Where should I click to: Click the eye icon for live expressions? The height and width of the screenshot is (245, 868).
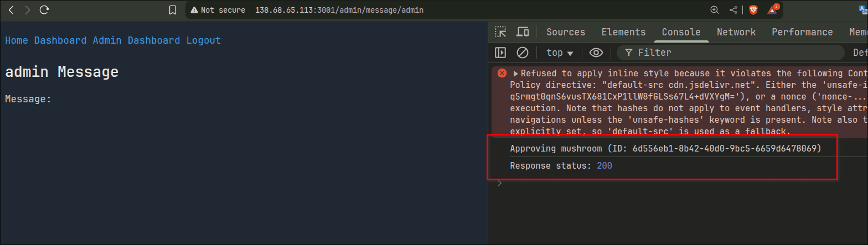tap(596, 53)
